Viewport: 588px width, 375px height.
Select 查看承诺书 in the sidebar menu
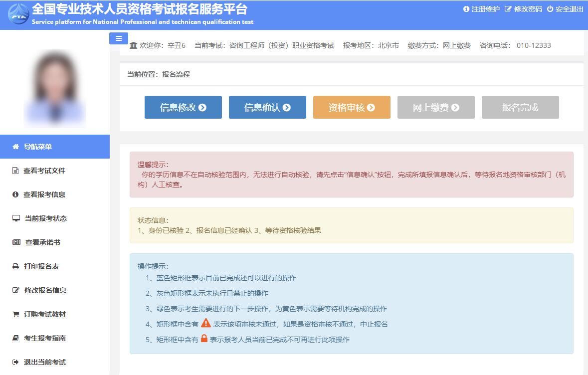tap(42, 242)
